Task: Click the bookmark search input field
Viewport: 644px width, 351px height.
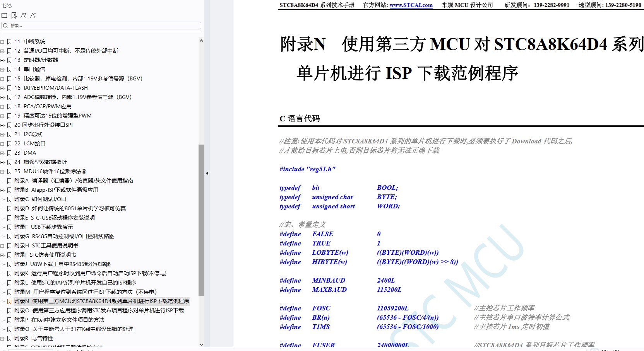Action: (101, 26)
